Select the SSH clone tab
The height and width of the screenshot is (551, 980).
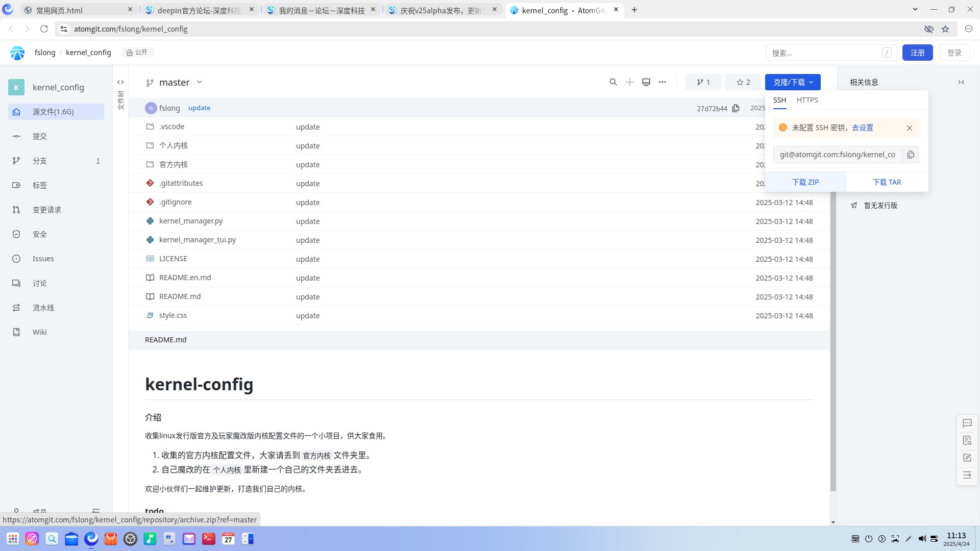(779, 100)
